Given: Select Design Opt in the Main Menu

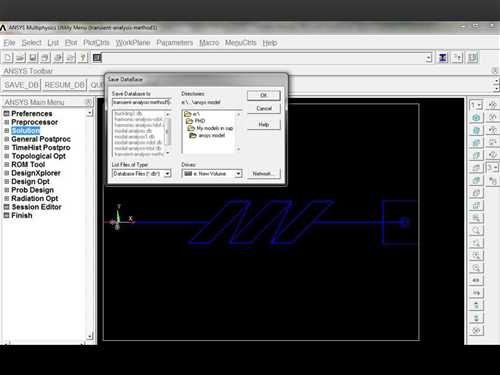Looking at the screenshot, I should click(x=30, y=182).
